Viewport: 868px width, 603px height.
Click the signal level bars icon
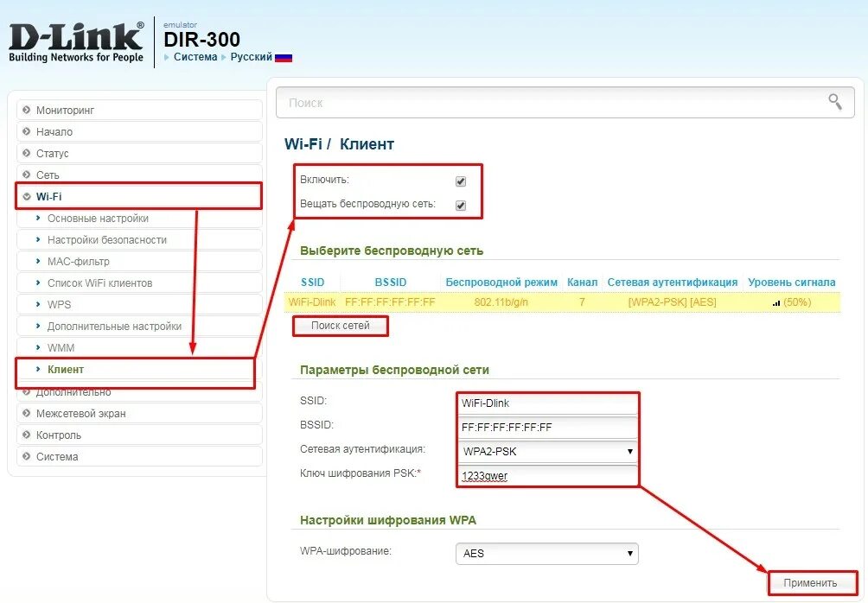click(x=776, y=302)
